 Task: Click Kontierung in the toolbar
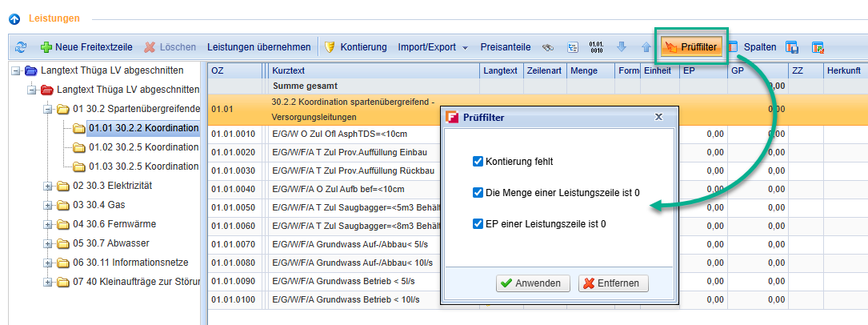coord(355,47)
